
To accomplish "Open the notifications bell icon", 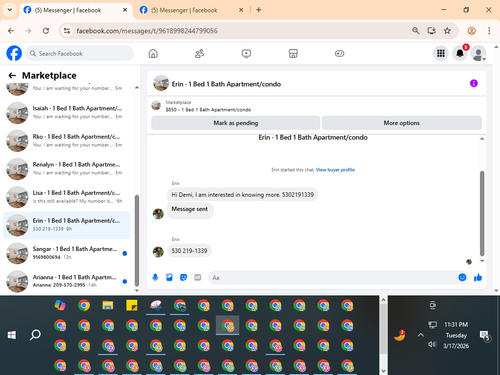I will (x=460, y=53).
